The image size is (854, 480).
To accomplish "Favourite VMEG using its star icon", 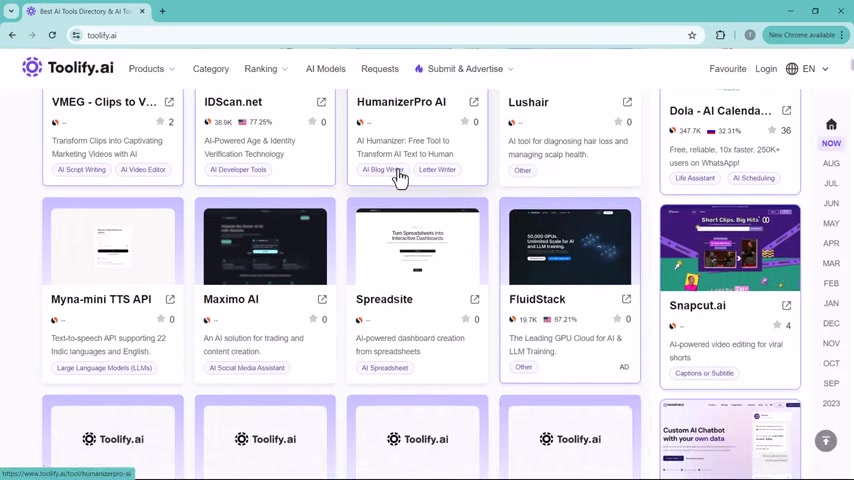I will [x=160, y=121].
